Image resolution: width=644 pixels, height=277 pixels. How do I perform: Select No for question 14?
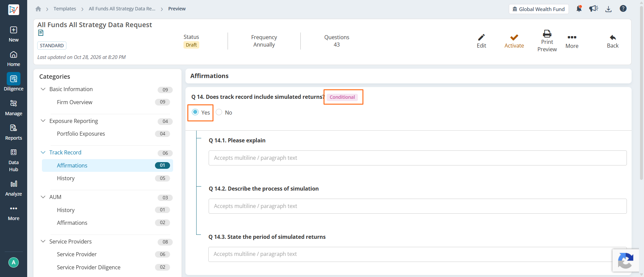tap(219, 112)
